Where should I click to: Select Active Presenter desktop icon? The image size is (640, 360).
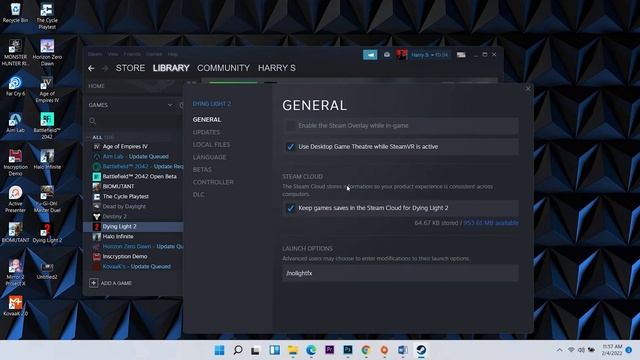15,200
